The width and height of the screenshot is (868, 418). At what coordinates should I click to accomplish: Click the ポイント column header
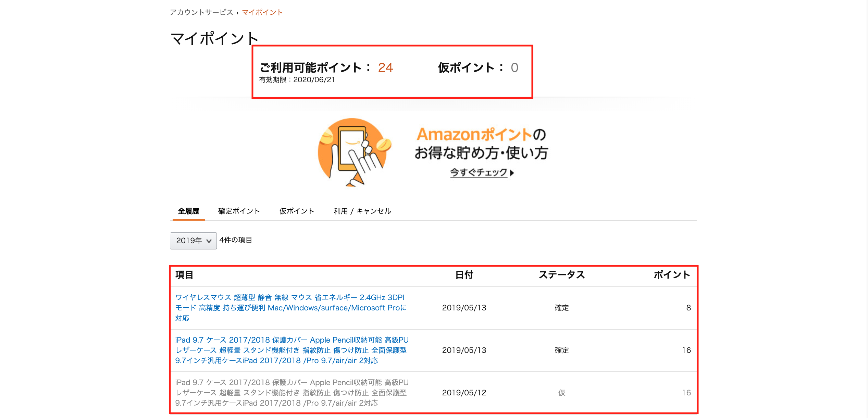coord(671,275)
